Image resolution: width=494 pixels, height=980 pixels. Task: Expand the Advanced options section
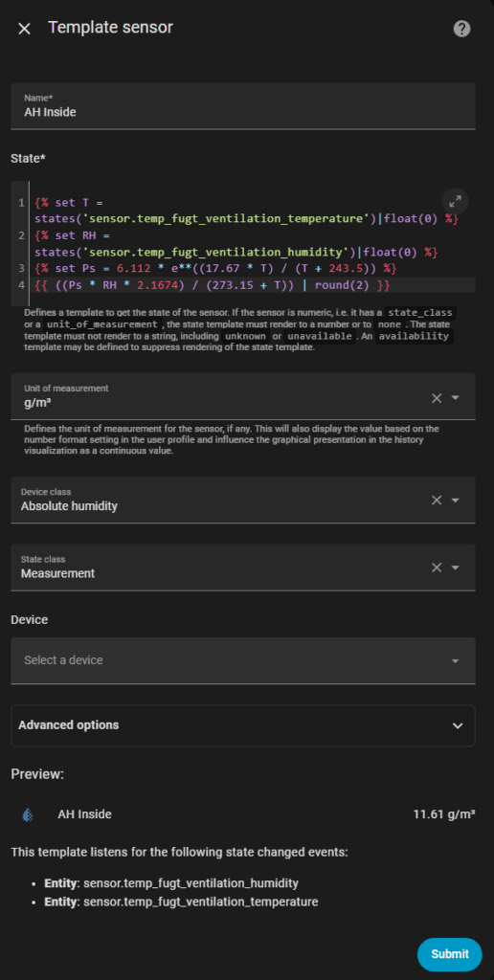tap(242, 725)
